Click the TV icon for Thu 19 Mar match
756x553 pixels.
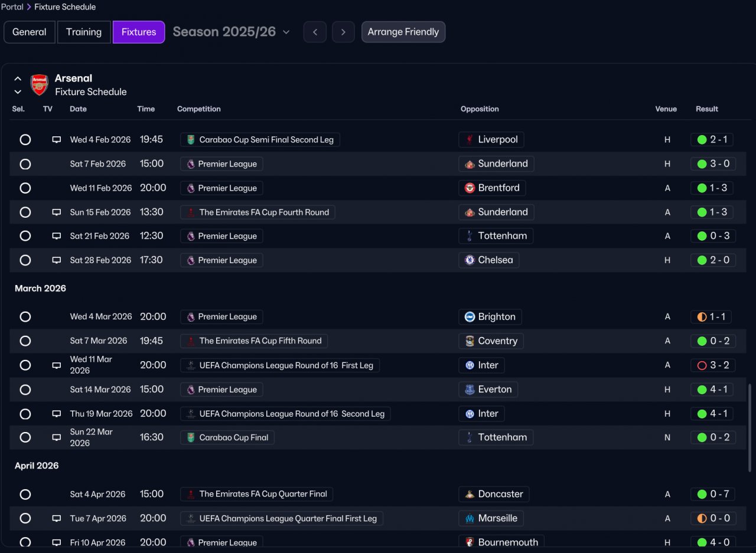(x=56, y=414)
